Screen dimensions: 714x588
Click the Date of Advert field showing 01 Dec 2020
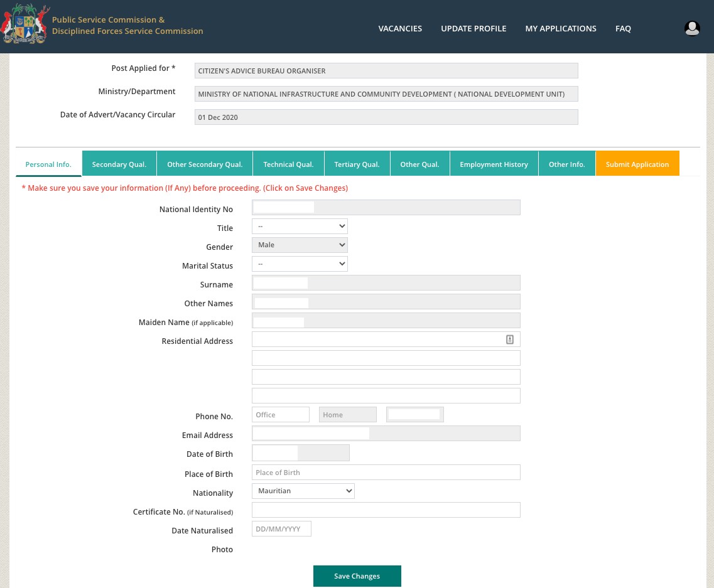(x=386, y=117)
